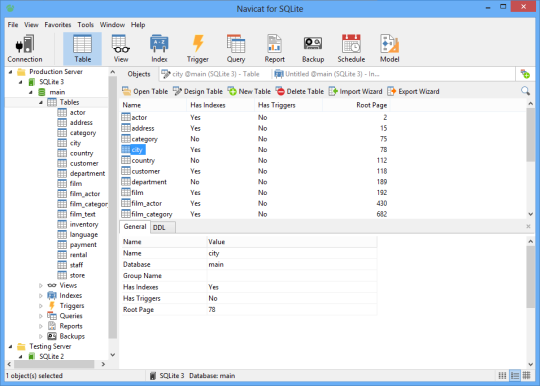Click the Group Name value field

pos(292,275)
